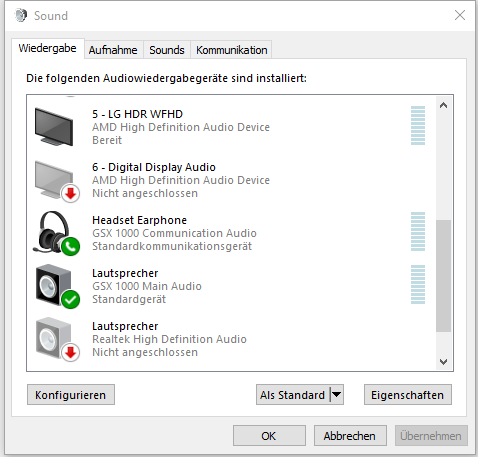Screen dimensions: 478x457
Task: Cancel with the Abbrechen button
Action: [x=350, y=436]
